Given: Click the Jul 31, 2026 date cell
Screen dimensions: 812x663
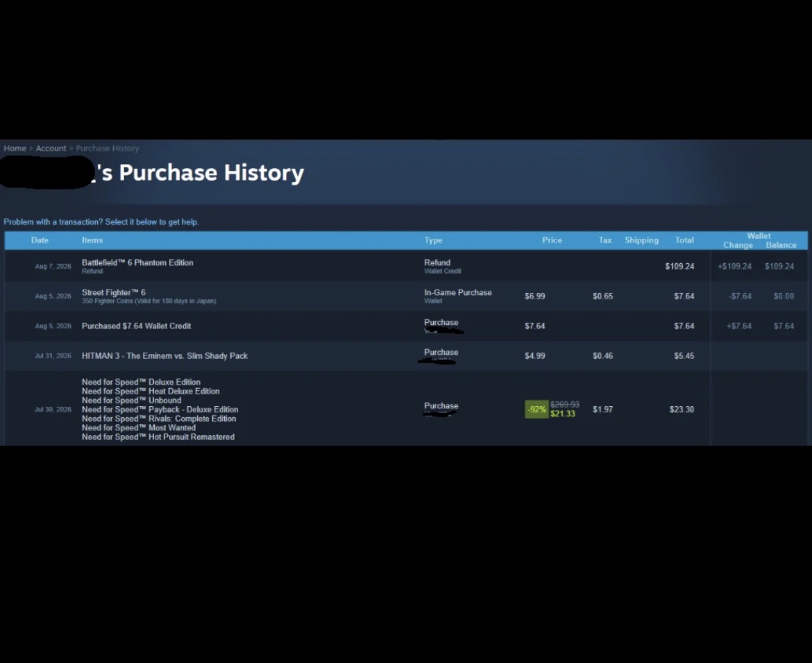Looking at the screenshot, I should coord(53,356).
